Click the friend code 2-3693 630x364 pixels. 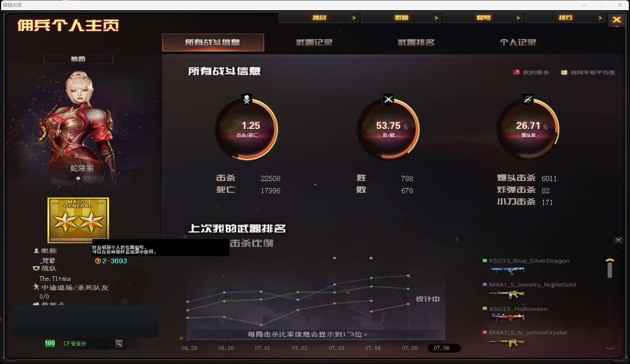pos(115,261)
